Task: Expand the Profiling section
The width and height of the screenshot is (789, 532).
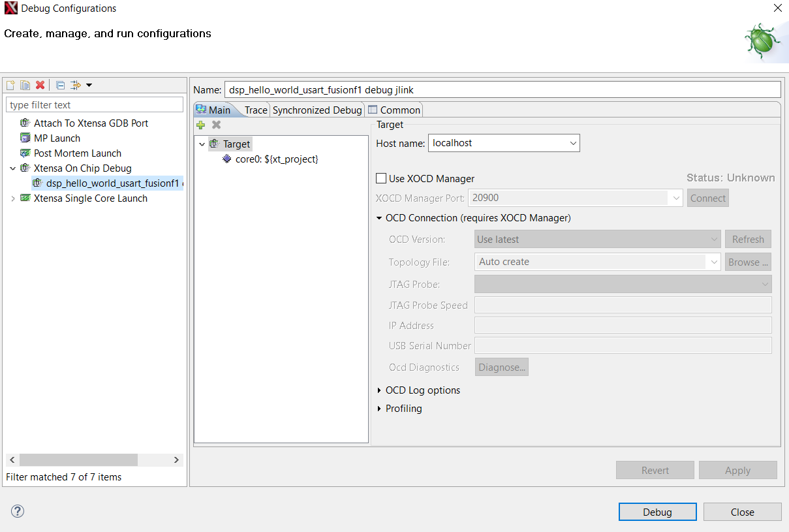Action: [380, 409]
